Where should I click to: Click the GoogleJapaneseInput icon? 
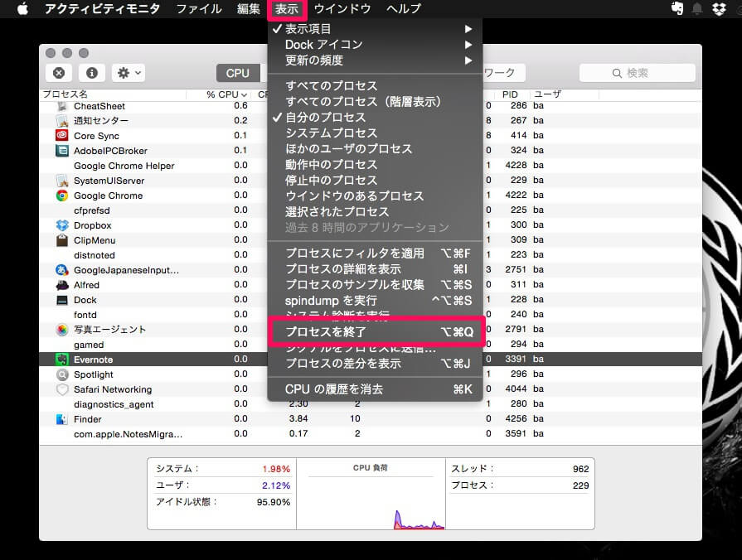point(62,270)
